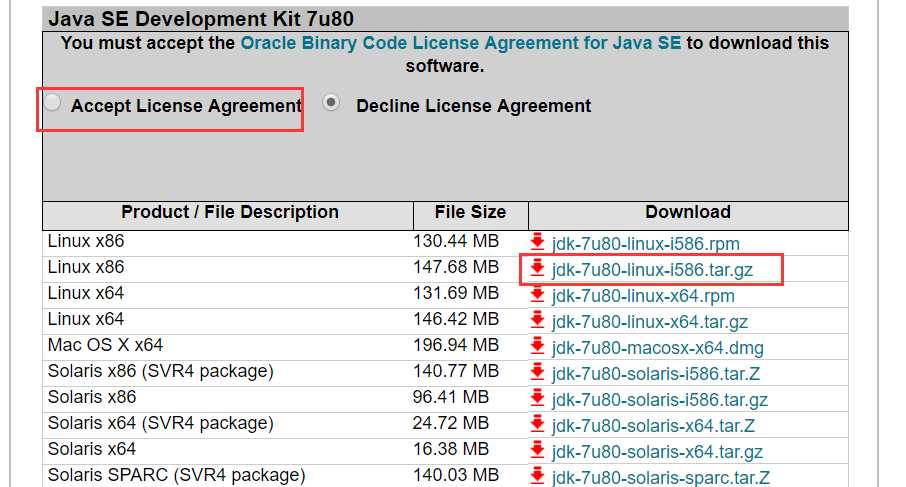Click the Solaris x64 (SVR4 package) cell
906x487 pixels.
point(161,423)
